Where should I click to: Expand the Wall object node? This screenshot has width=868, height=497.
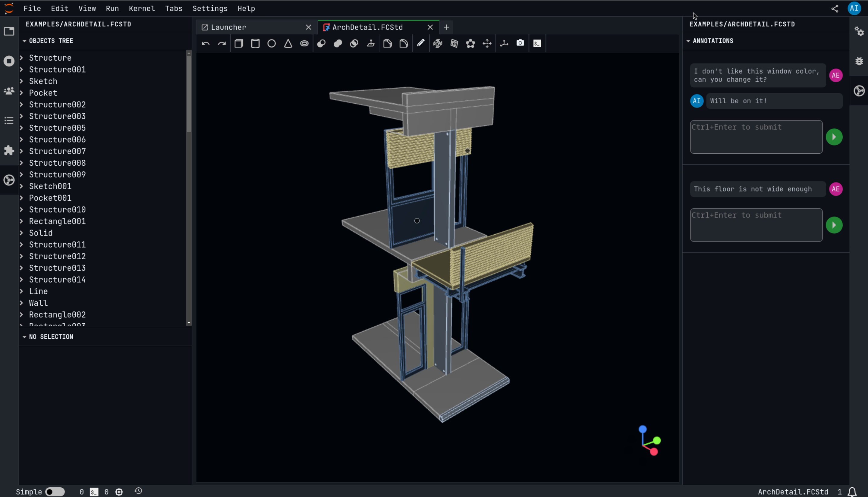pyautogui.click(x=21, y=303)
